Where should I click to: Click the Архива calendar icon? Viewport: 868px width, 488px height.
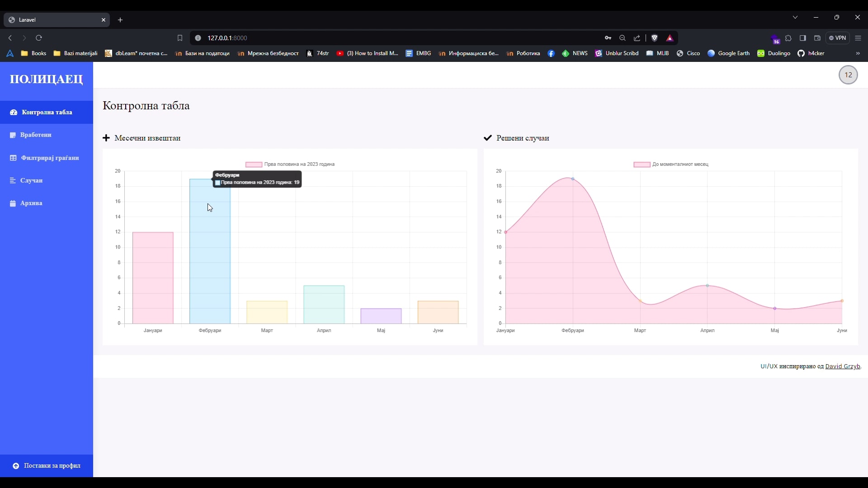pyautogui.click(x=13, y=203)
